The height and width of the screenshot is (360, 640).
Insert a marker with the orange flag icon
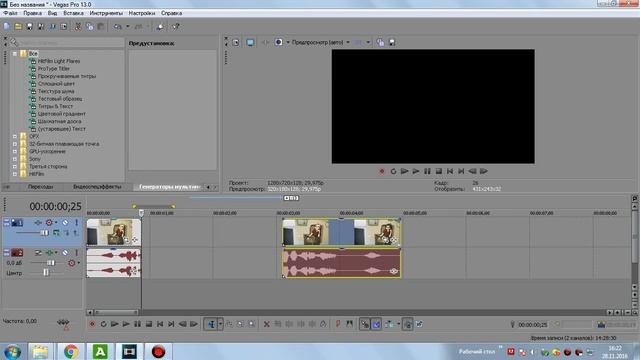pyautogui.click(x=338, y=324)
